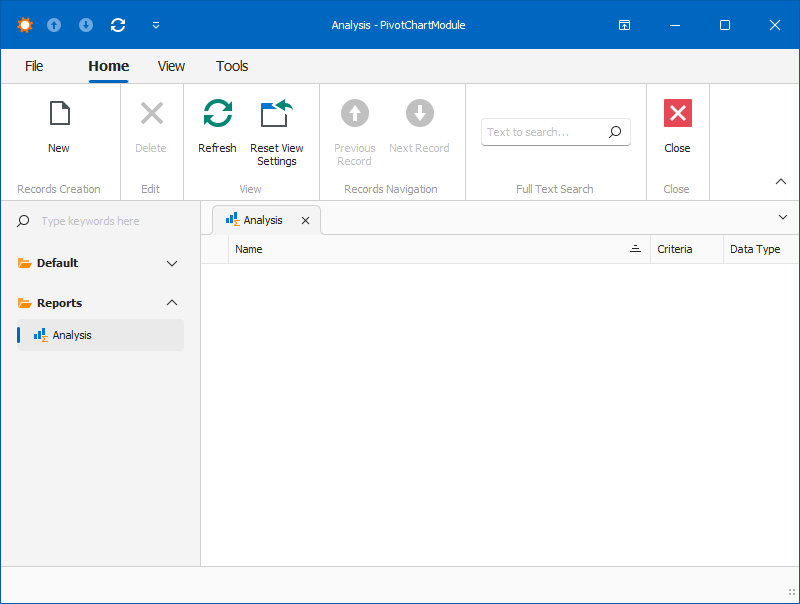Open the File menu
This screenshot has width=800, height=604.
(x=34, y=66)
